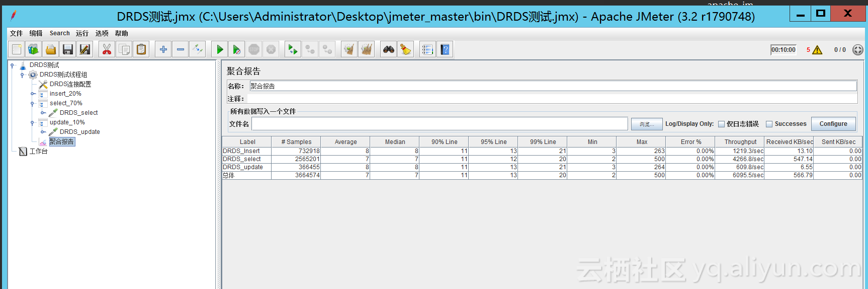Click the 3664574 samples cell
868x289 pixels.
point(296,175)
